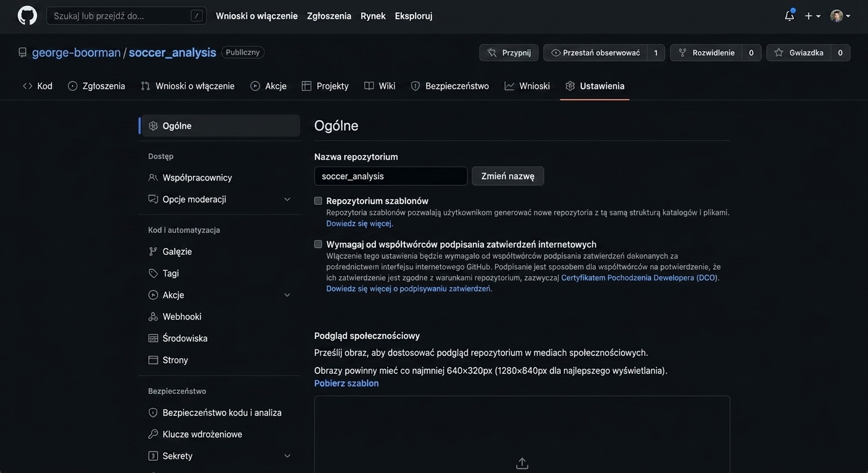Image resolution: width=868 pixels, height=473 pixels.
Task: Click the pull request icon in repo tabs
Action: [x=145, y=86]
